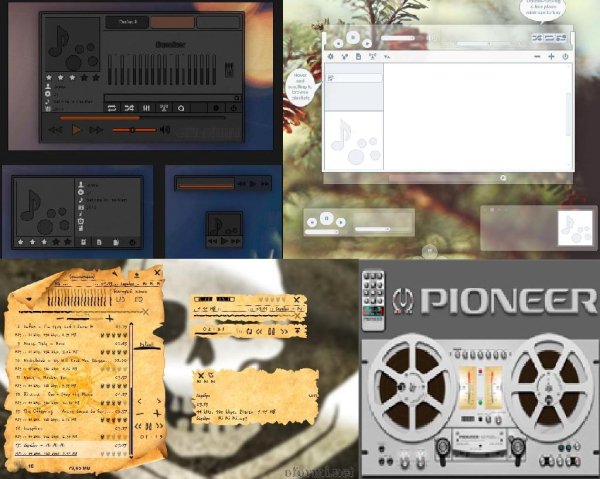The width and height of the screenshot is (600, 479).
Task: Pause using the parchment side panel's pause button
Action: click(x=148, y=426)
